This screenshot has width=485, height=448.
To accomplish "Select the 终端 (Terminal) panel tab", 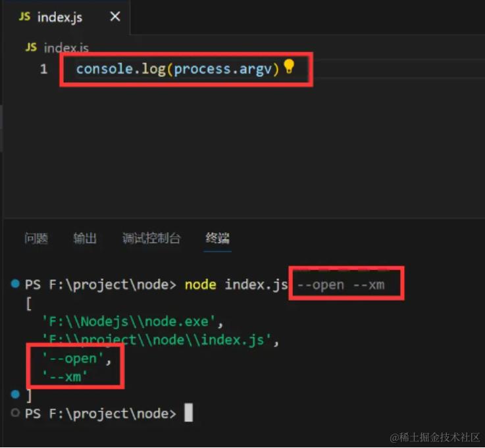I will pyautogui.click(x=217, y=238).
